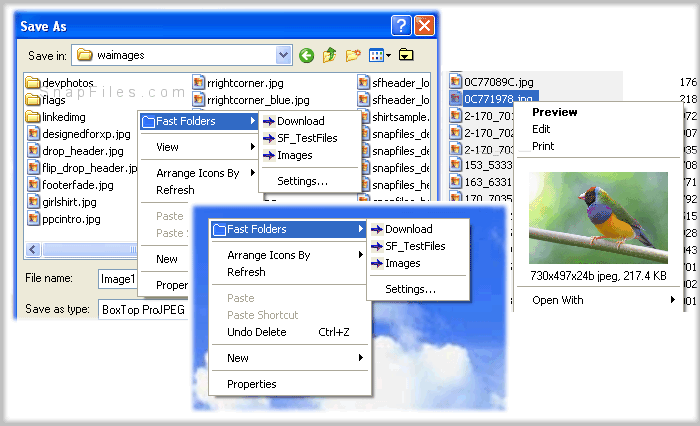
Task: Select first sfheader_lo file
Action: pyautogui.click(x=394, y=83)
